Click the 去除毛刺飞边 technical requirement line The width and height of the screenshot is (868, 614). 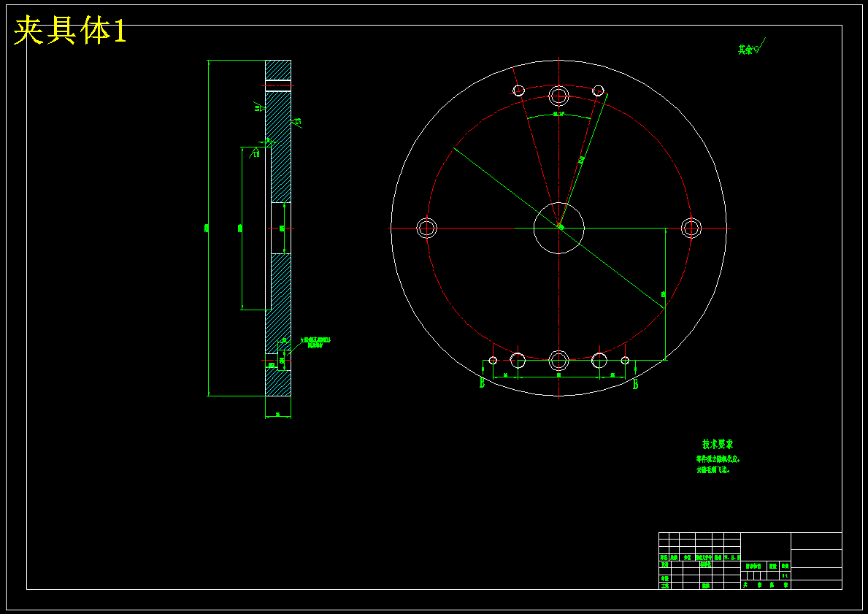713,469
